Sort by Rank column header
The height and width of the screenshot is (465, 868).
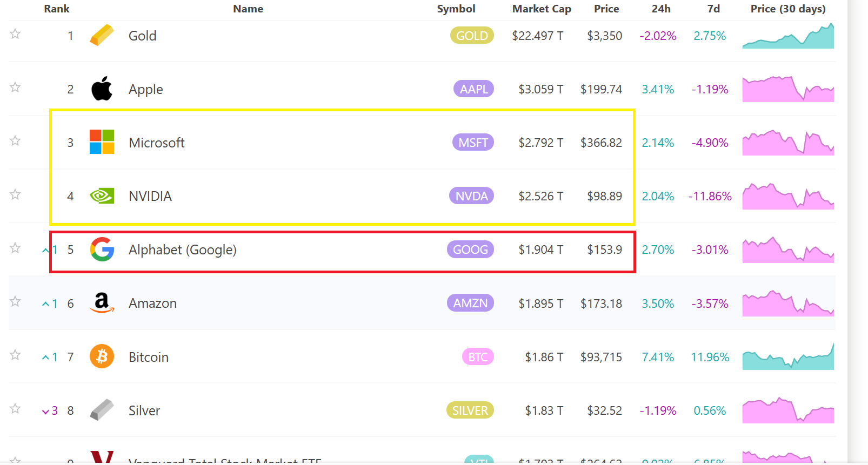(x=57, y=9)
